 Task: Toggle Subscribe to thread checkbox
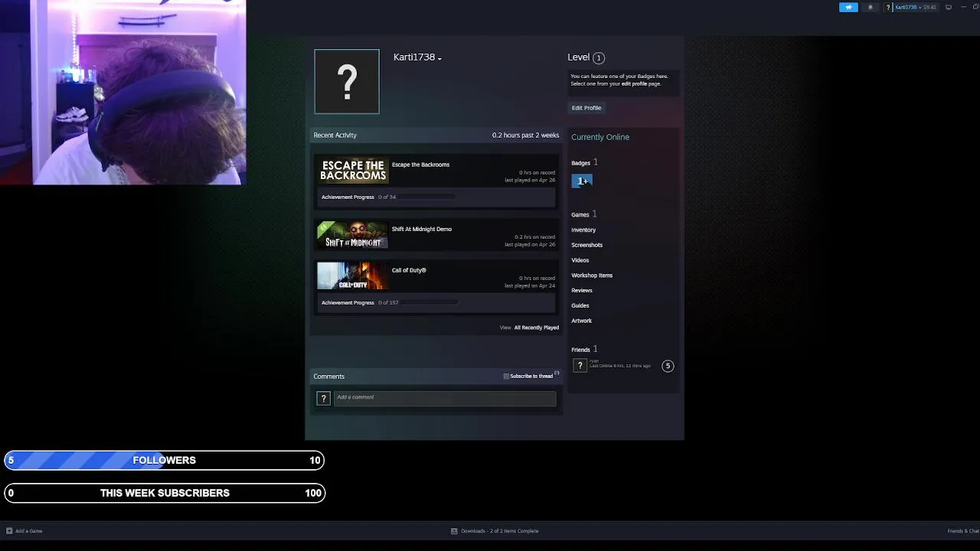(x=506, y=377)
